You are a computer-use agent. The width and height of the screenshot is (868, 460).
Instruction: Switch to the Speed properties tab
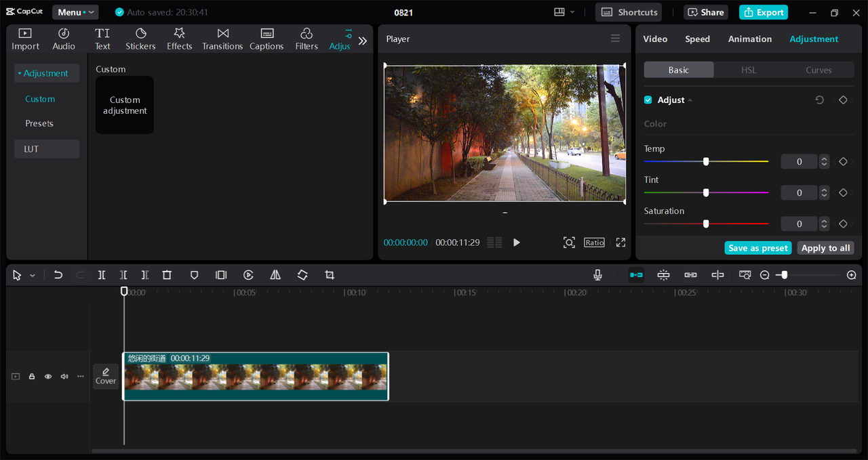pos(697,39)
